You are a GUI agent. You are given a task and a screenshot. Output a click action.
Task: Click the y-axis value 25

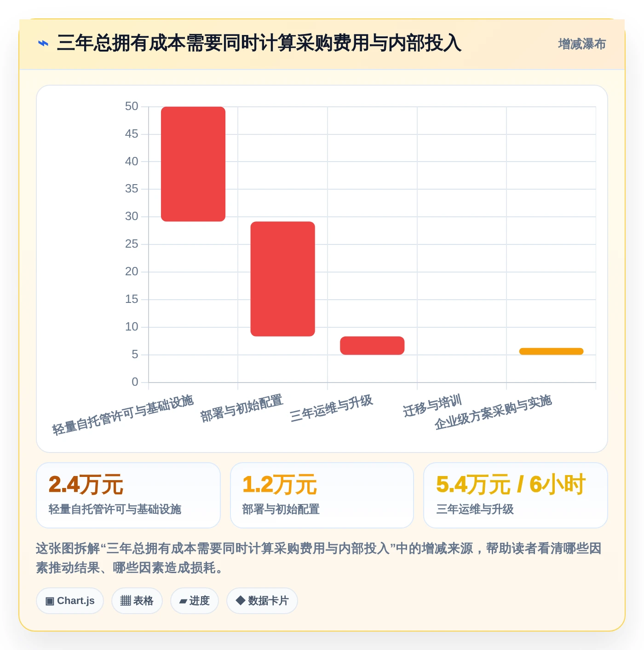(132, 244)
